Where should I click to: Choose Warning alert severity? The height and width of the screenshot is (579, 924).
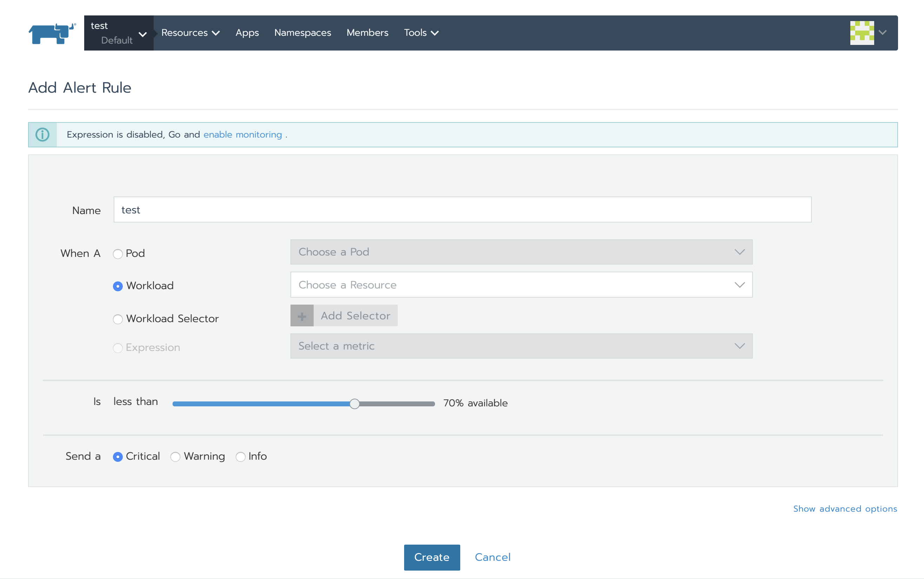[x=175, y=457]
